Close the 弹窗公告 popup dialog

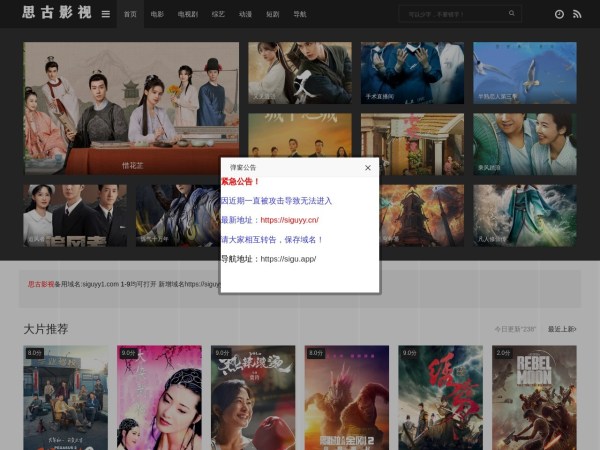pyautogui.click(x=368, y=168)
